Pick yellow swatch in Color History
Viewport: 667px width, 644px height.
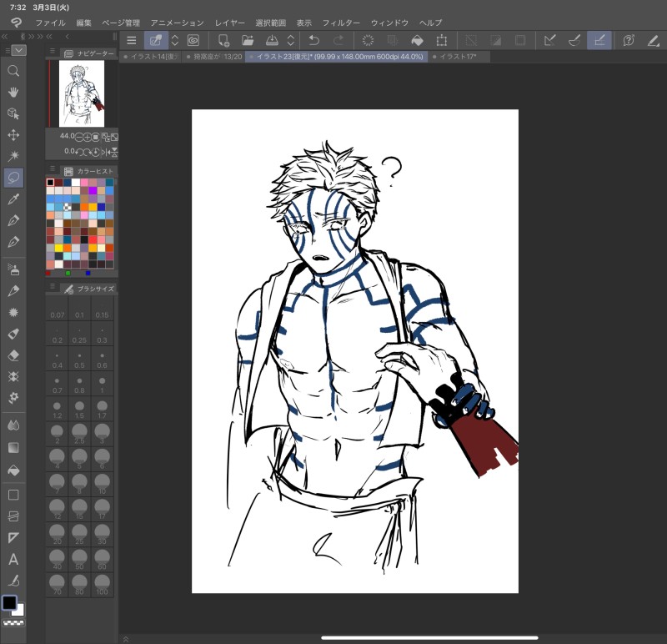[x=58, y=248]
